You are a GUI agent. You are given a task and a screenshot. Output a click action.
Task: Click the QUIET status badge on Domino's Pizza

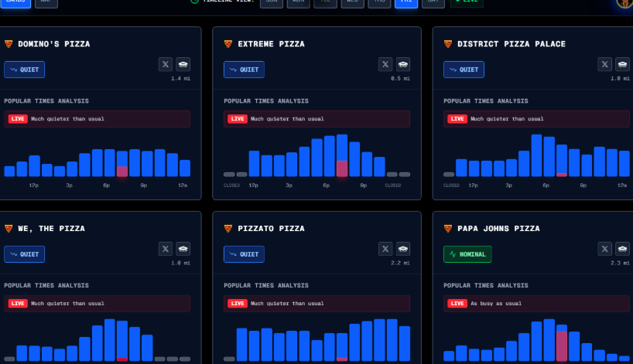[24, 70]
